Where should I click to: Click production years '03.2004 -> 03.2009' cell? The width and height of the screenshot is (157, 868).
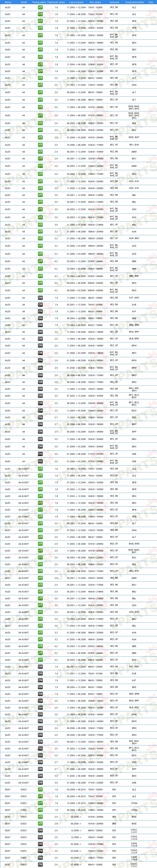click(x=76, y=269)
